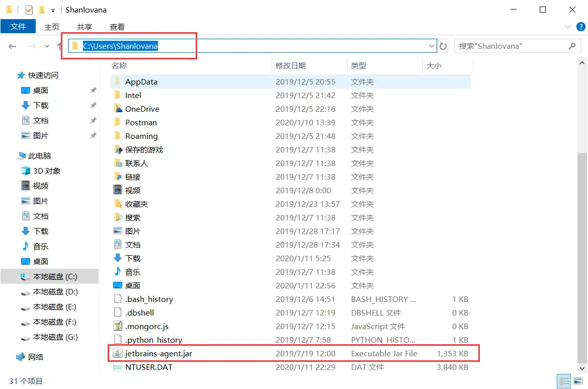Select the 联系人 folder icon
Image resolution: width=588 pixels, height=389 pixels.
tap(118, 163)
